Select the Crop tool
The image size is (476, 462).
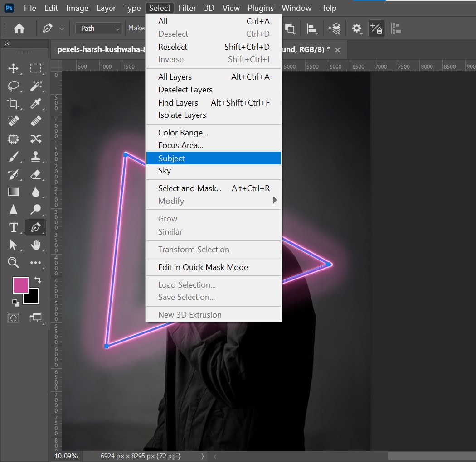[x=13, y=104]
